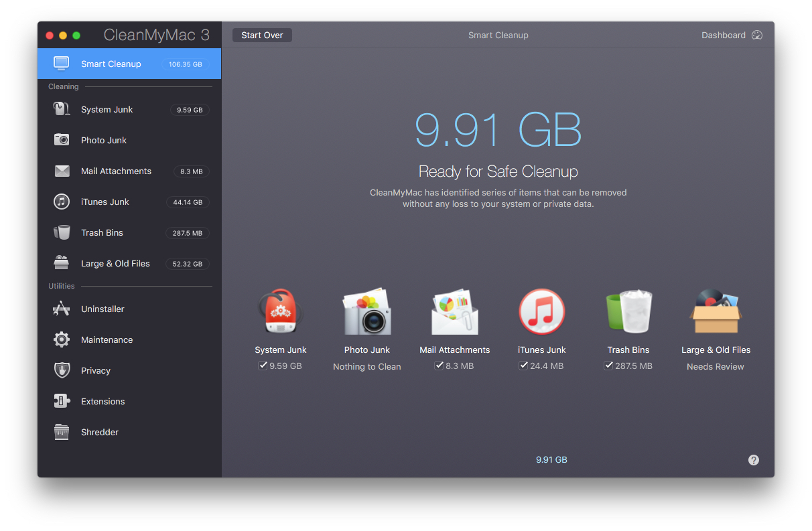Click the large Large & Old Files box icon
Image resolution: width=812 pixels, height=531 pixels.
tap(716, 312)
